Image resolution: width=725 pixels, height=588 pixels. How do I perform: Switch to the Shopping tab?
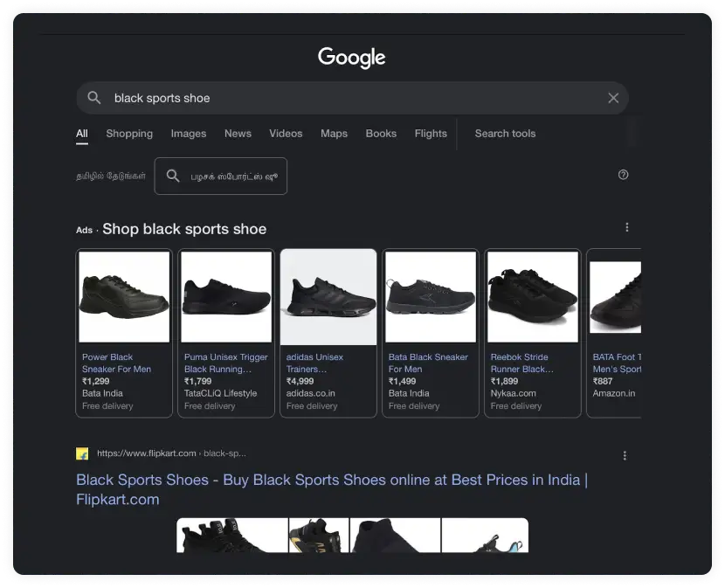pos(129,134)
